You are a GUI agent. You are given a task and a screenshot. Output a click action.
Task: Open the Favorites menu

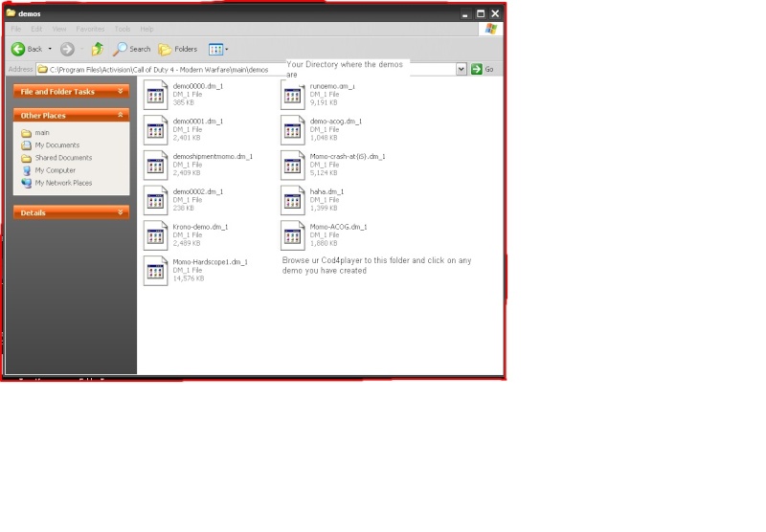pos(90,29)
